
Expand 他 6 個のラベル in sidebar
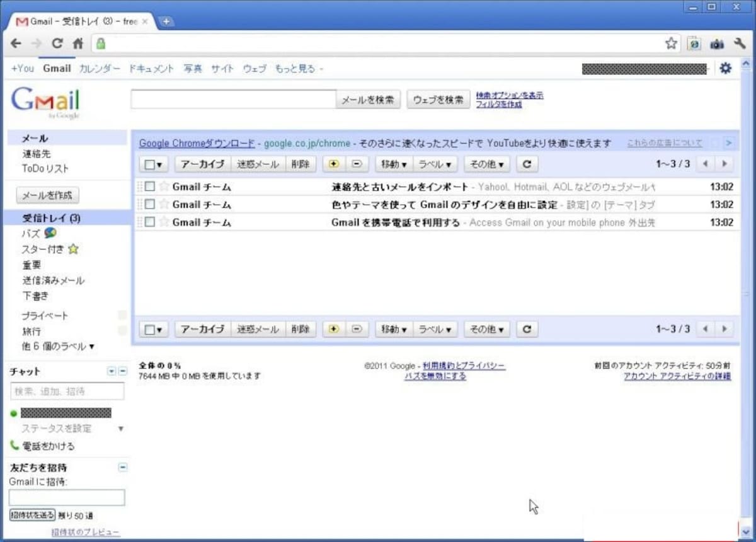[59, 346]
